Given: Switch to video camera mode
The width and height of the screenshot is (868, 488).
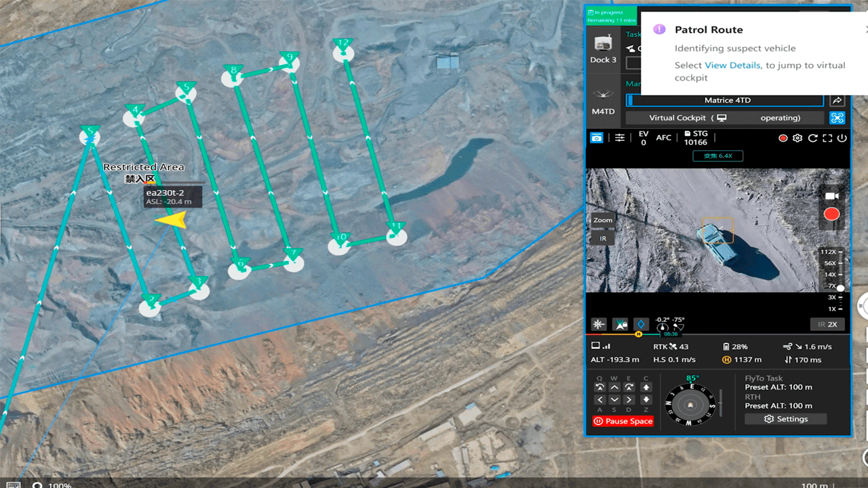Looking at the screenshot, I should click(x=831, y=196).
